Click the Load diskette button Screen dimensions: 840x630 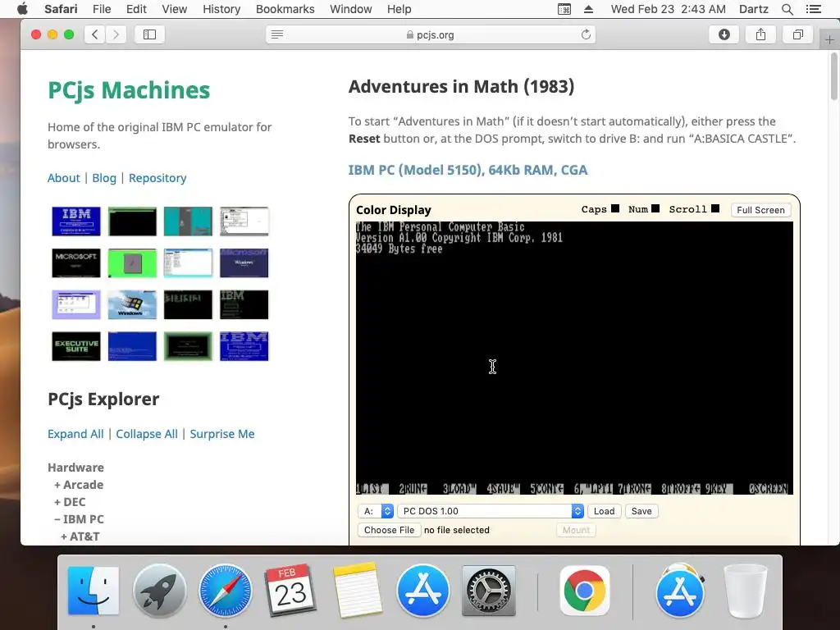(605, 511)
